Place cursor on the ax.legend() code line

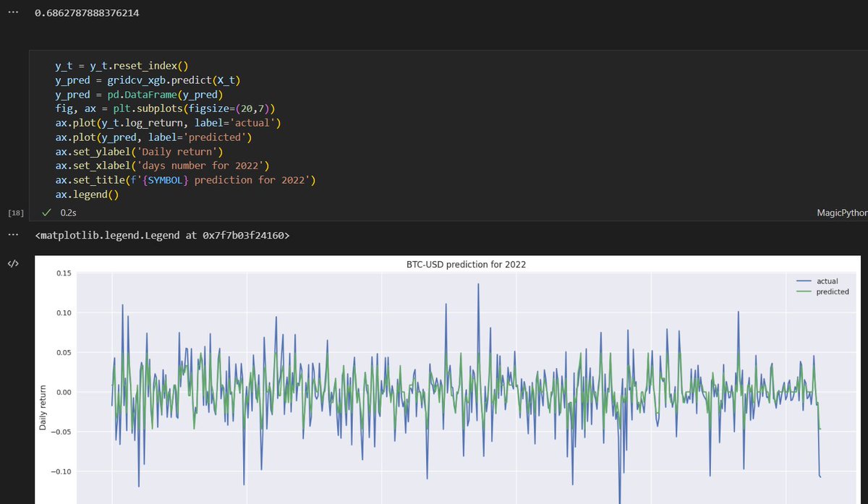tap(87, 195)
